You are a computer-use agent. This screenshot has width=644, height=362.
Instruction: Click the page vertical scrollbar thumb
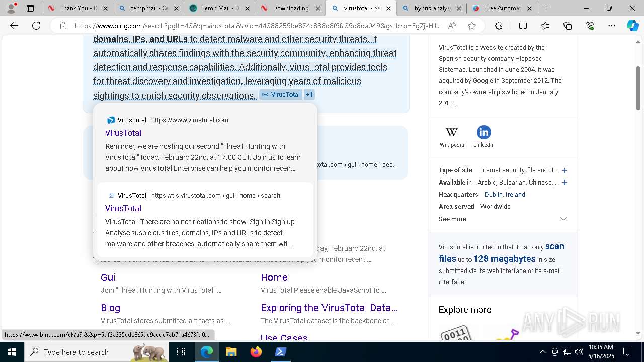[x=638, y=88]
